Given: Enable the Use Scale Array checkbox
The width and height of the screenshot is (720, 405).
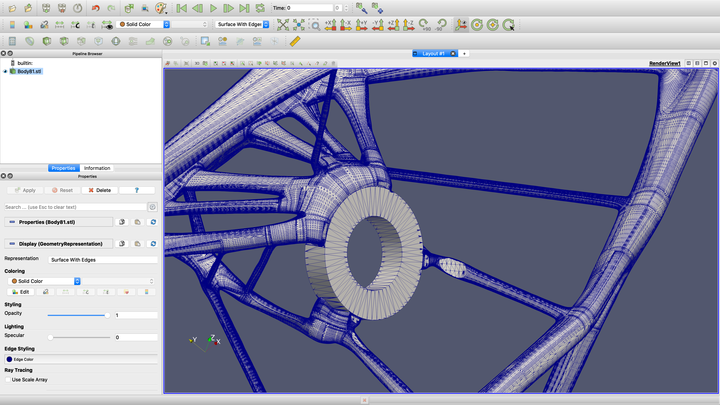Looking at the screenshot, I should click(x=8, y=380).
